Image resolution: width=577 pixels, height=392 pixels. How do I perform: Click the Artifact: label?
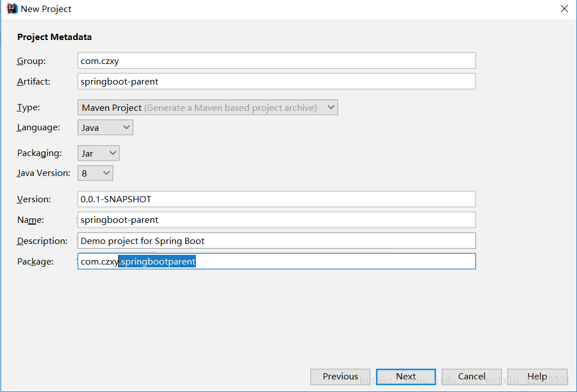[34, 82]
